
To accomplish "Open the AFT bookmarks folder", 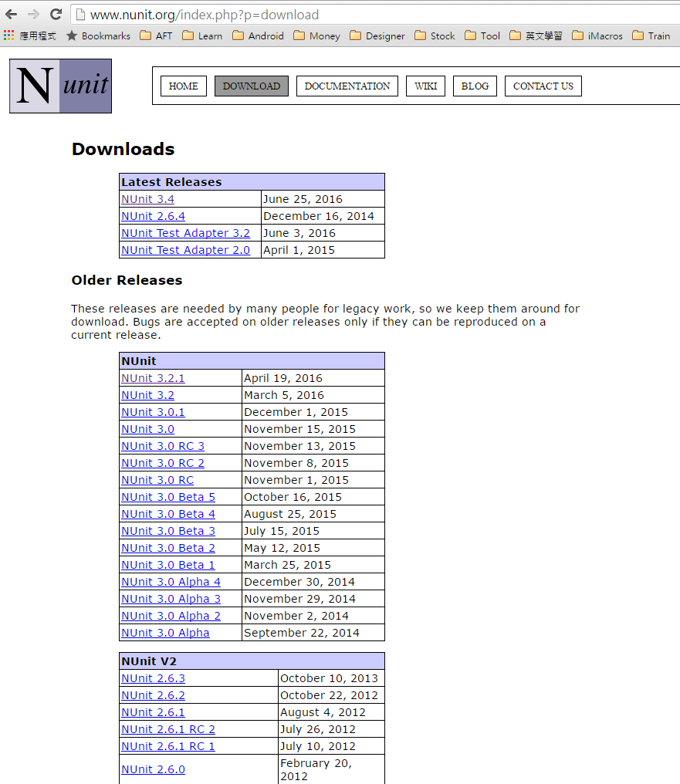I will [156, 35].
